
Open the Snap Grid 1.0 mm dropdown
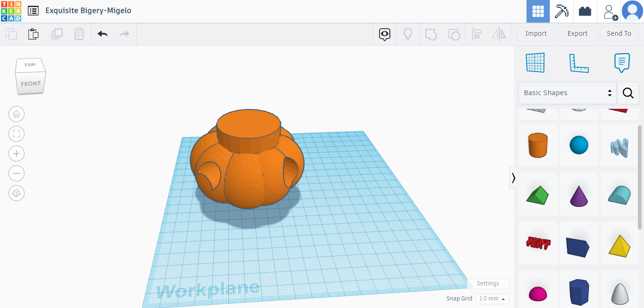pyautogui.click(x=492, y=299)
